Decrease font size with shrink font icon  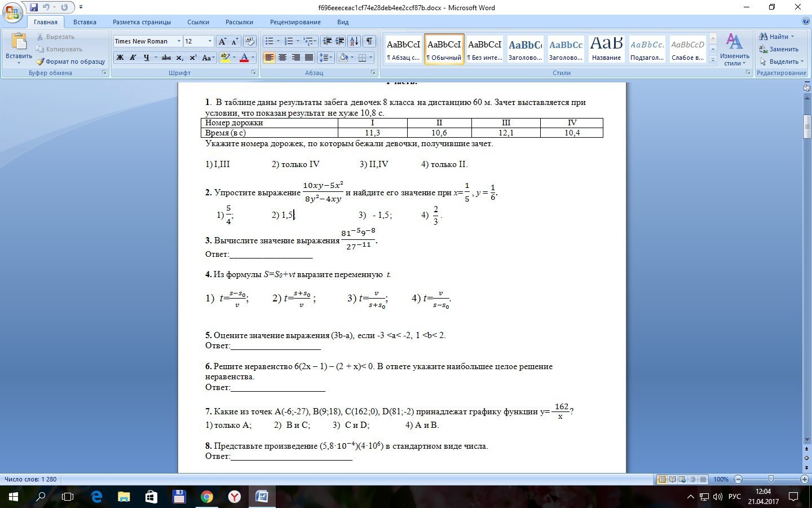coord(235,41)
